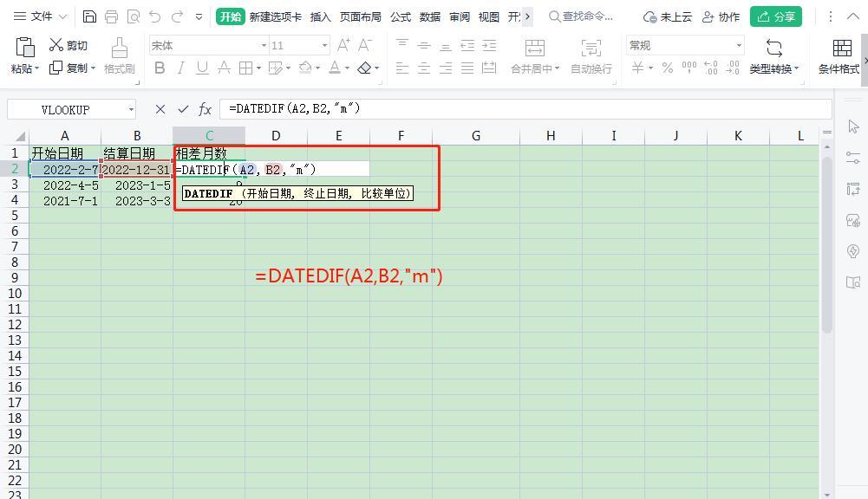The width and height of the screenshot is (868, 499).
Task: Toggle Italic formatting
Action: click(181, 68)
